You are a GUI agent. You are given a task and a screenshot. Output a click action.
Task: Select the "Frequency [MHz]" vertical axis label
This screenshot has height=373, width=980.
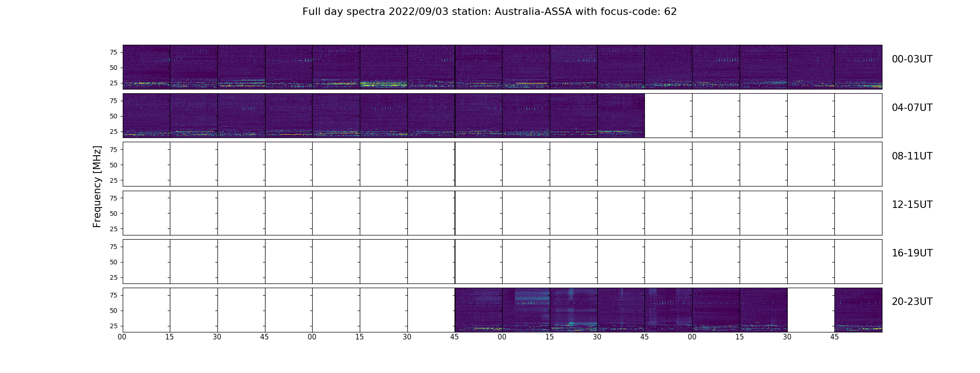click(97, 186)
